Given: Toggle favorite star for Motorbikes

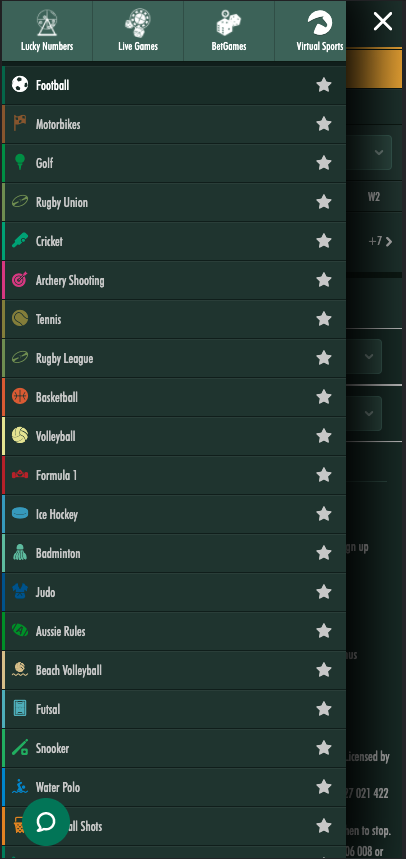Looking at the screenshot, I should (x=324, y=124).
